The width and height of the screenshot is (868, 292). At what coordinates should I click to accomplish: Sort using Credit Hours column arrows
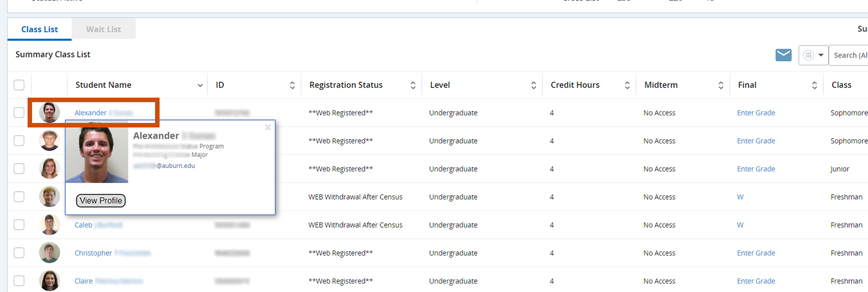pyautogui.click(x=627, y=85)
